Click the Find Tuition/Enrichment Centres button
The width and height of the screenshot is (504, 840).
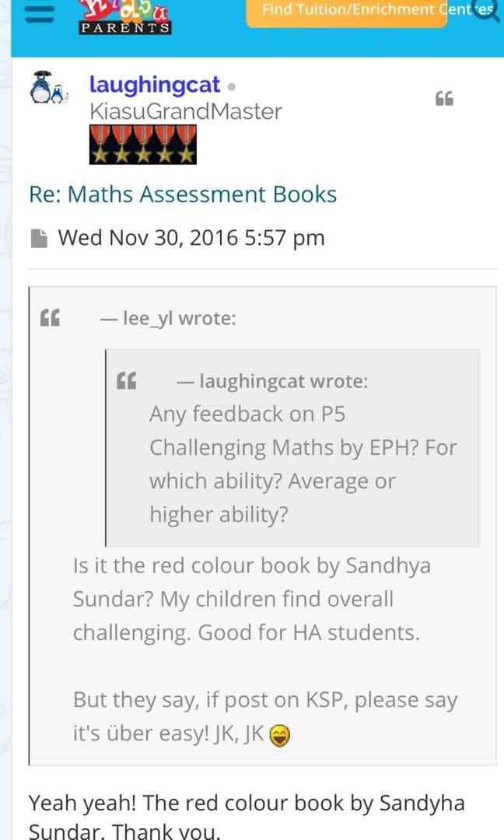345,11
